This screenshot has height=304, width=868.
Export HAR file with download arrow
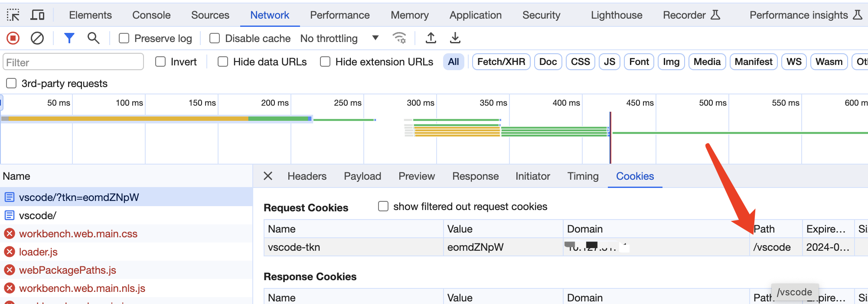455,39
